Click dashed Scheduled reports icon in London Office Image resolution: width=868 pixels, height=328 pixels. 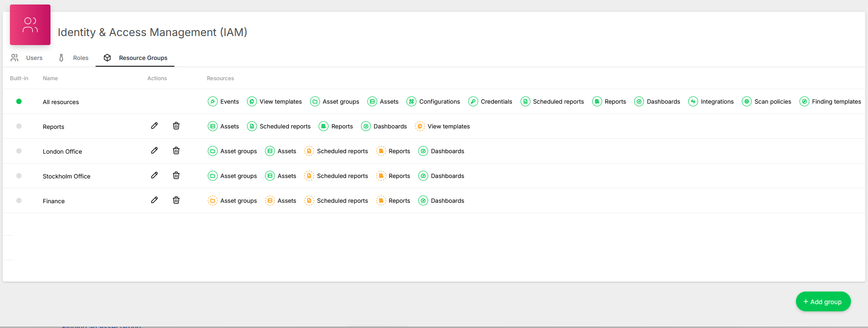(309, 151)
